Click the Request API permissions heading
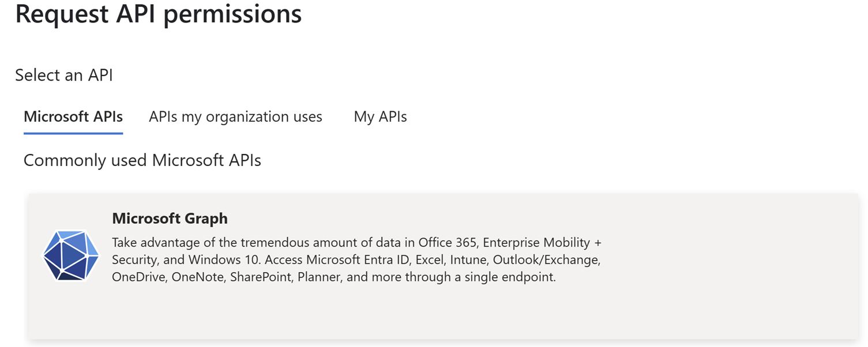This screenshot has width=868, height=347. pyautogui.click(x=159, y=14)
